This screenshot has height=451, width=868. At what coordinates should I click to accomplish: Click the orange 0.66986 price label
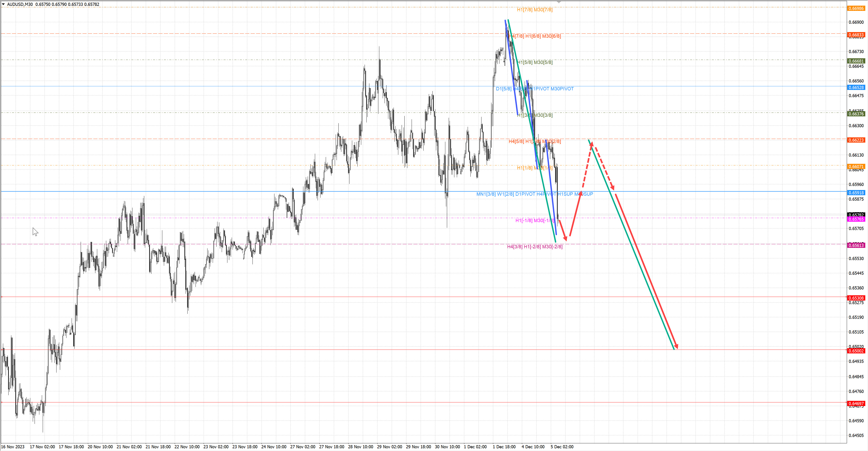856,8
